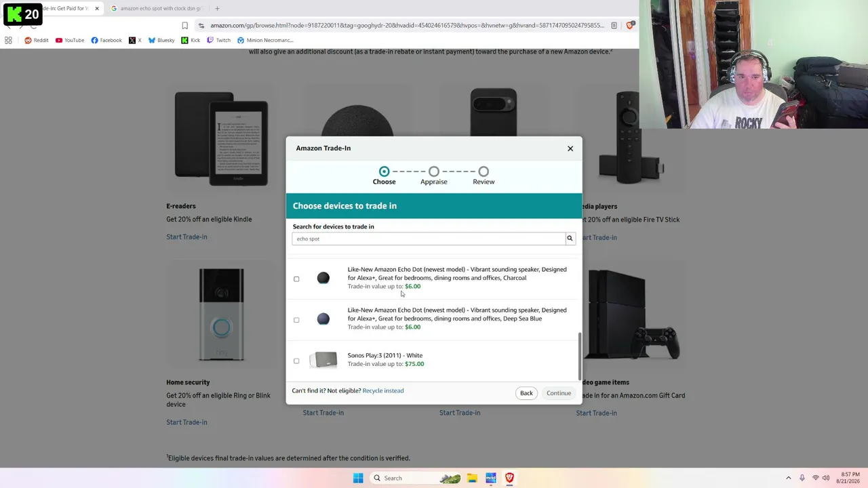Open the Wi-Fi network tray icon

pyautogui.click(x=815, y=478)
